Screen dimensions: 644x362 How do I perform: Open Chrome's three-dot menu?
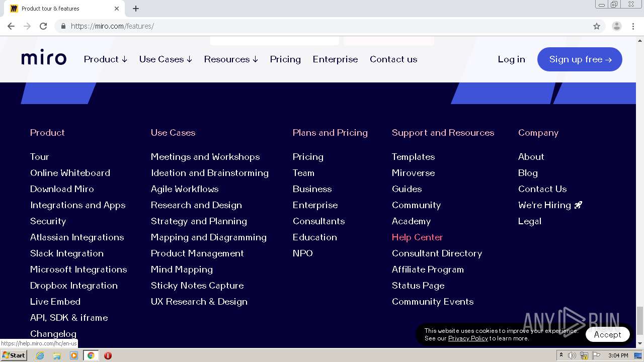(633, 26)
